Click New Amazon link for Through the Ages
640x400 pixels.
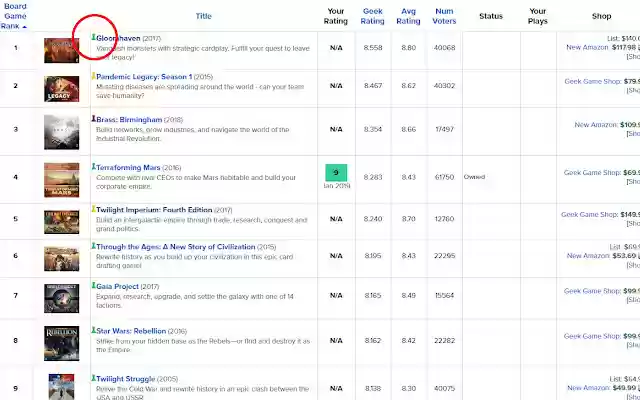point(588,256)
